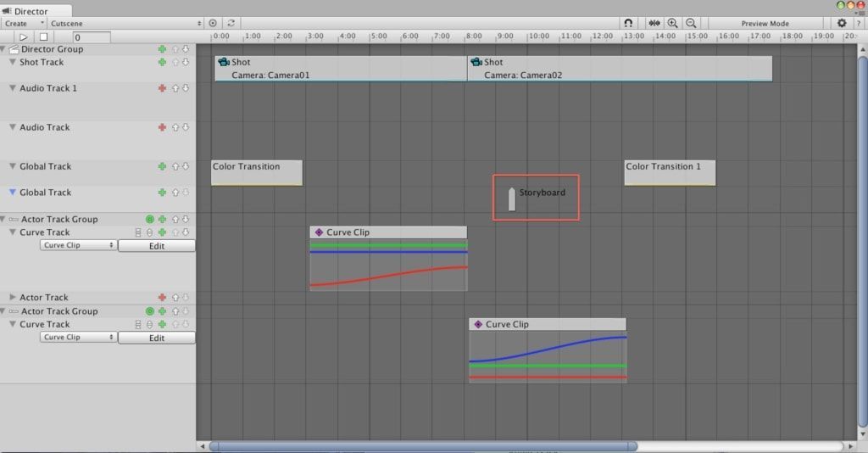Open the help question mark button
The height and width of the screenshot is (453, 868).
tap(860, 23)
